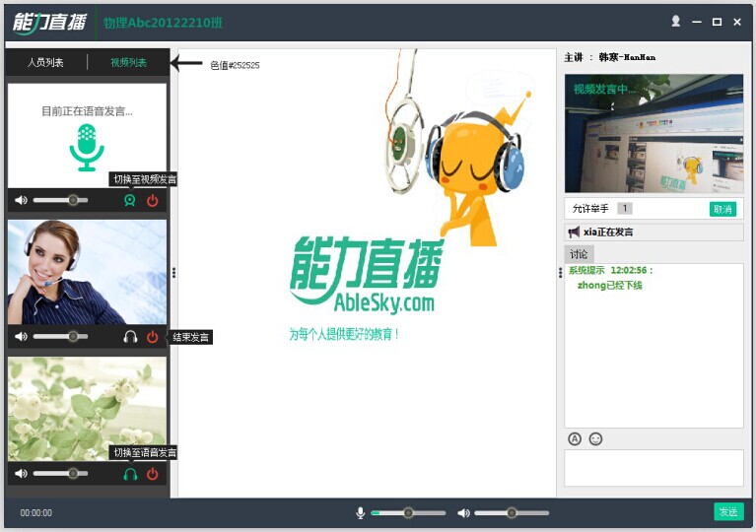Click the megaphone icon beside xia正在发言

tap(574, 232)
